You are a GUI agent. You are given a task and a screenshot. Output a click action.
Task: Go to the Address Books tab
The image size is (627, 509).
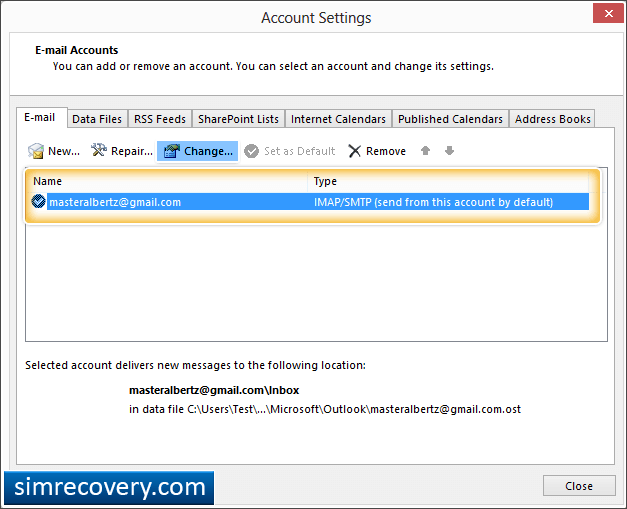coord(553,119)
